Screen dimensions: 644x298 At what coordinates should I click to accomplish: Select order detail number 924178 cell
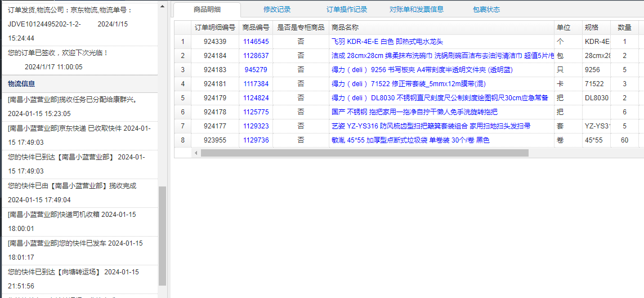215,112
